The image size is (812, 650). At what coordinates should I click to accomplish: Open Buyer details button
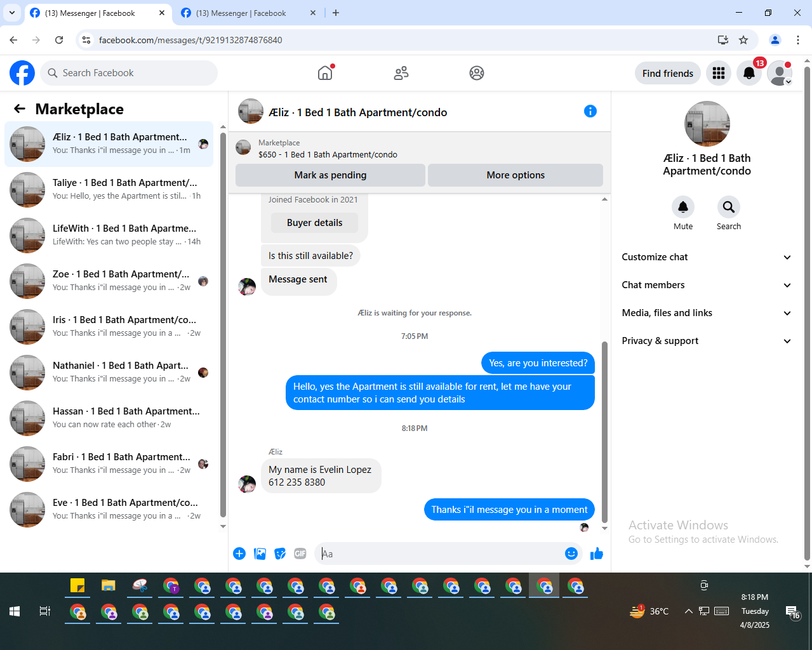(314, 223)
